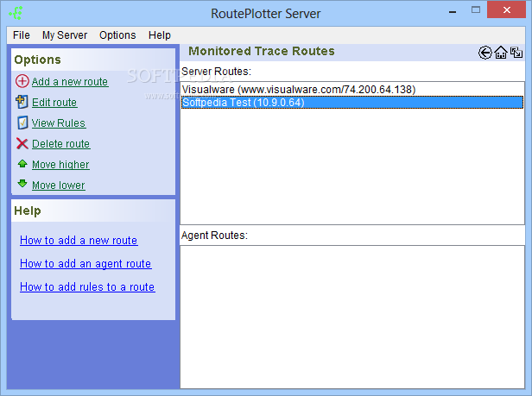Open the View Rules link

pyautogui.click(x=59, y=123)
